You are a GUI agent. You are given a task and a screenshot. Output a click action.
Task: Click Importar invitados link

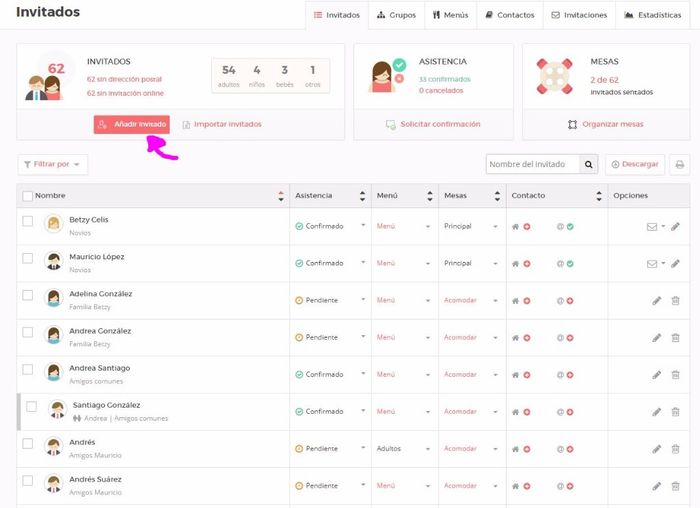[x=222, y=125]
